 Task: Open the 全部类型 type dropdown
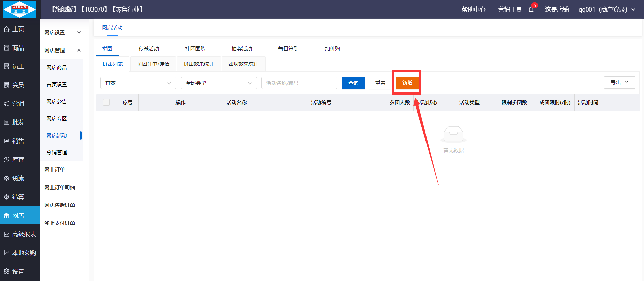219,83
